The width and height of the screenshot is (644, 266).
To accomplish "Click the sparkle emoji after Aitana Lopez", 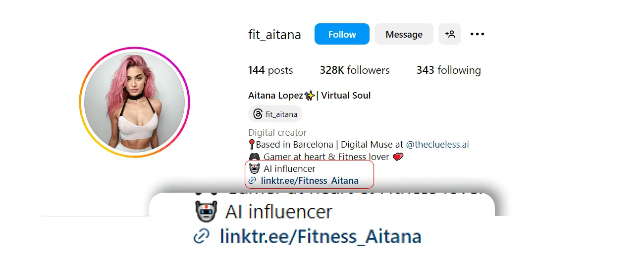I will pyautogui.click(x=310, y=96).
